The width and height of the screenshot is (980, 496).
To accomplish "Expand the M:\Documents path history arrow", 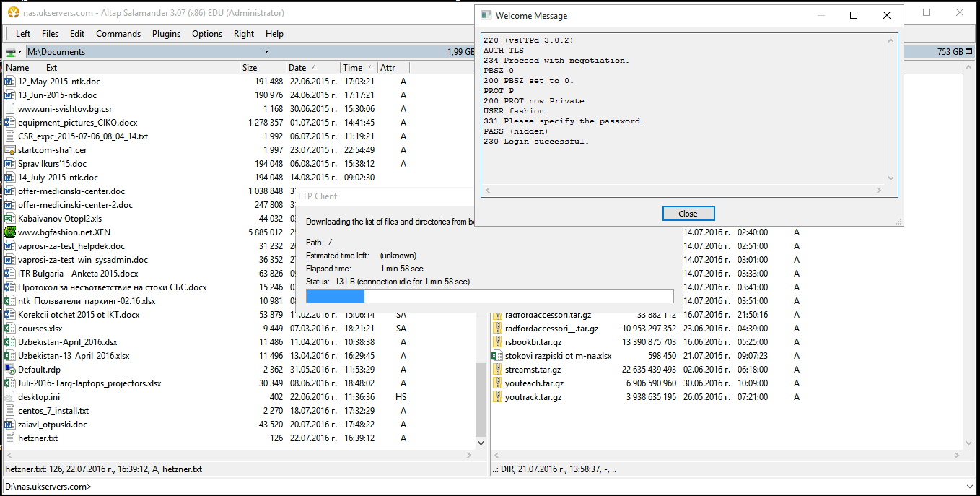I will (266, 52).
